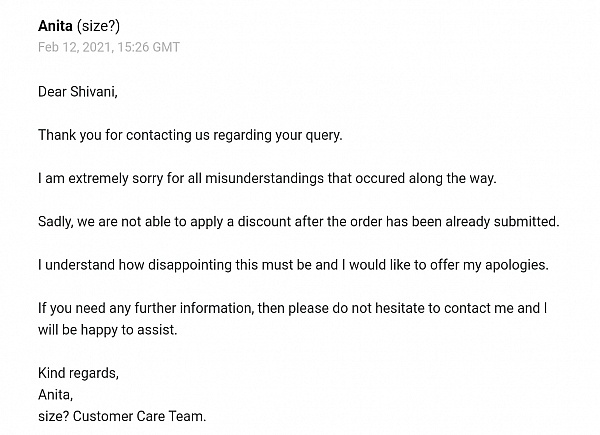The width and height of the screenshot is (600, 435).
Task: Click the text "will be happy to assist."
Action: point(108,330)
